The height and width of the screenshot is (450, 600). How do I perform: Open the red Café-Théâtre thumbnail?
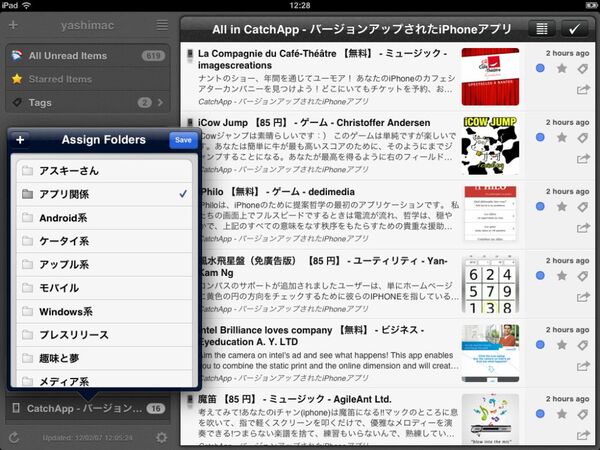click(x=490, y=77)
